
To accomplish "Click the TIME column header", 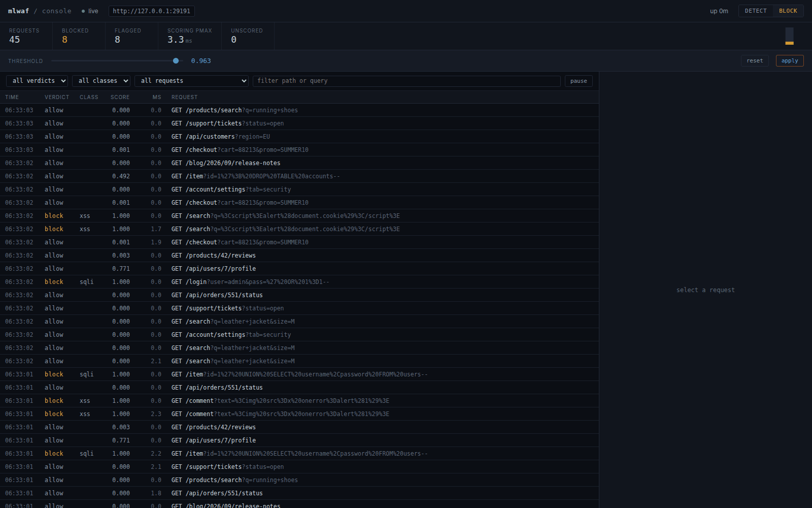I will click(12, 97).
